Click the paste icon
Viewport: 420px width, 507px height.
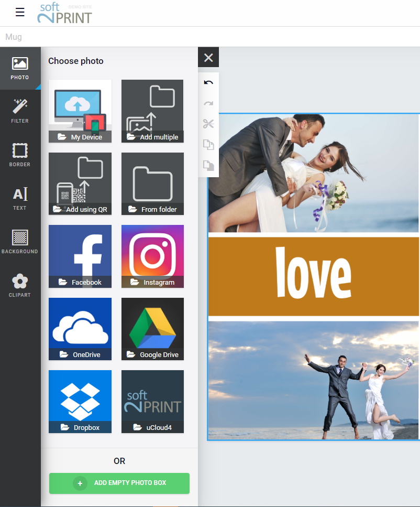pyautogui.click(x=208, y=165)
